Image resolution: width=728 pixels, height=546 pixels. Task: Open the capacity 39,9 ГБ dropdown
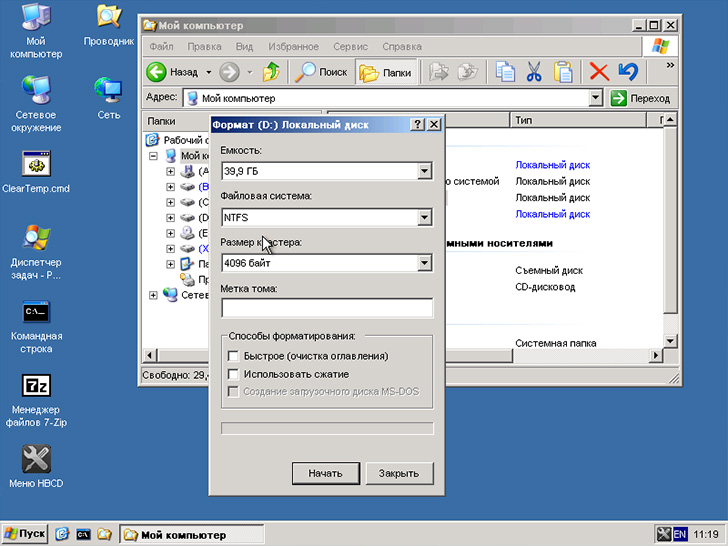[x=424, y=171]
